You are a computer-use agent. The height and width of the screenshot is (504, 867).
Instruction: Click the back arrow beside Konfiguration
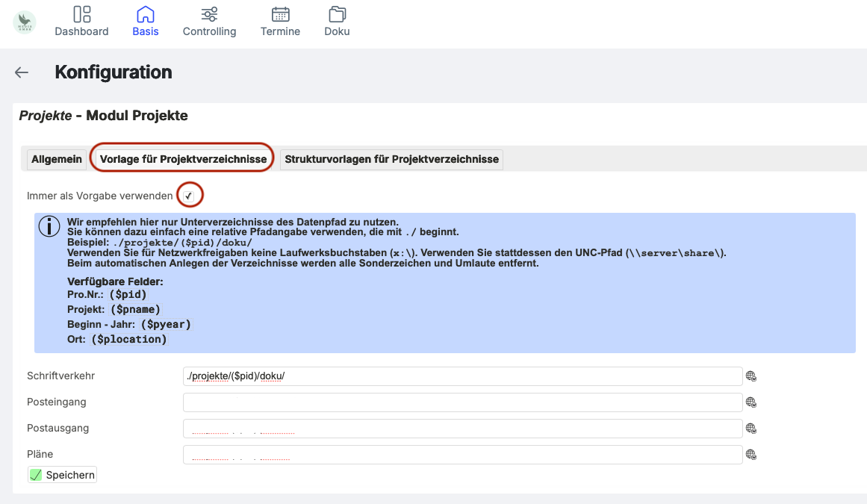click(x=22, y=72)
